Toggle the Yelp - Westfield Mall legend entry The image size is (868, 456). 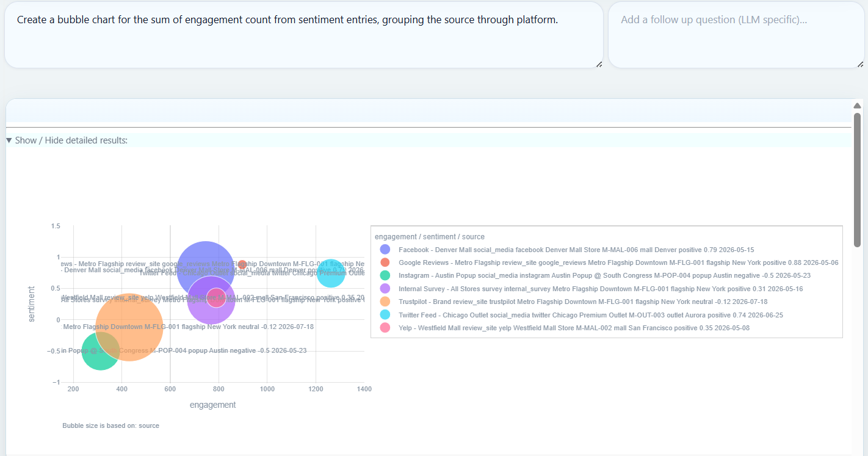pyautogui.click(x=565, y=328)
